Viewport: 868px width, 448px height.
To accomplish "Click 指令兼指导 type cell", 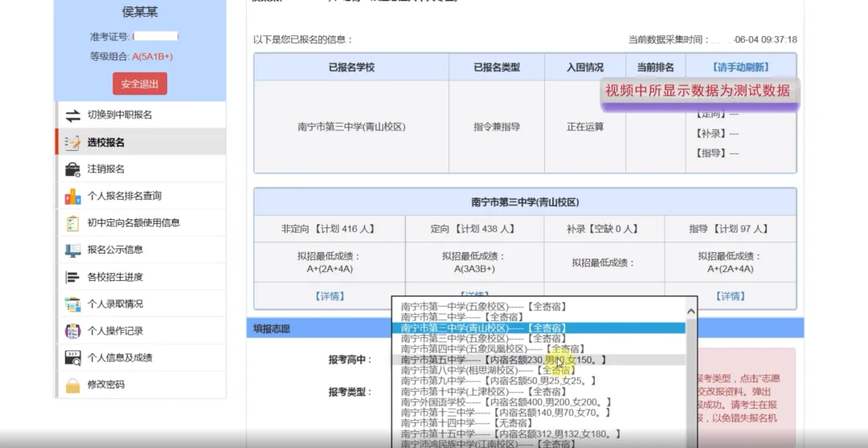I will 497,127.
